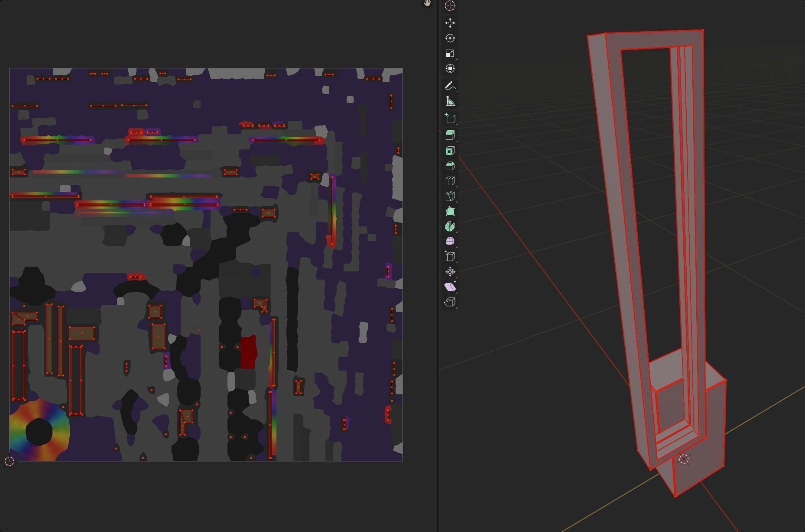Activate the Move tool
Image resolution: width=805 pixels, height=532 pixels.
450,23
